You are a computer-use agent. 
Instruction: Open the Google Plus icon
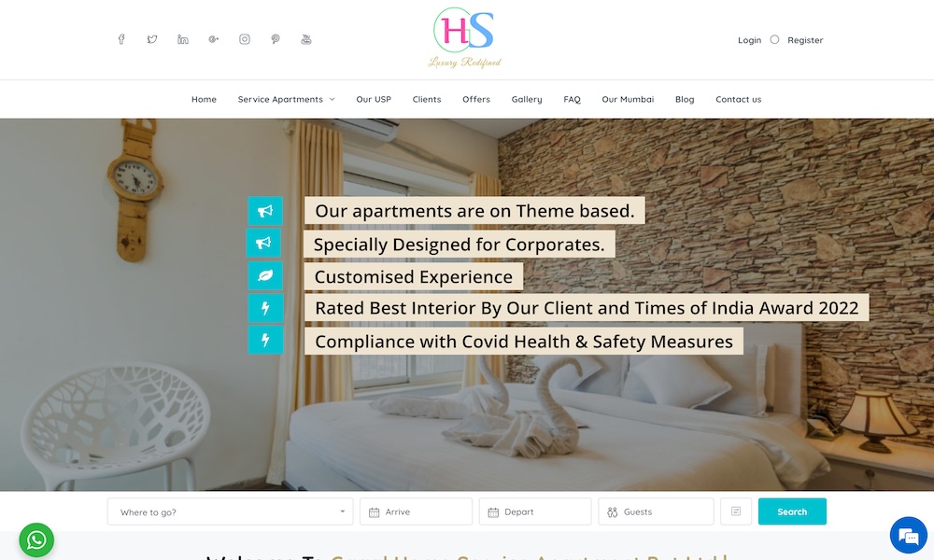point(213,39)
